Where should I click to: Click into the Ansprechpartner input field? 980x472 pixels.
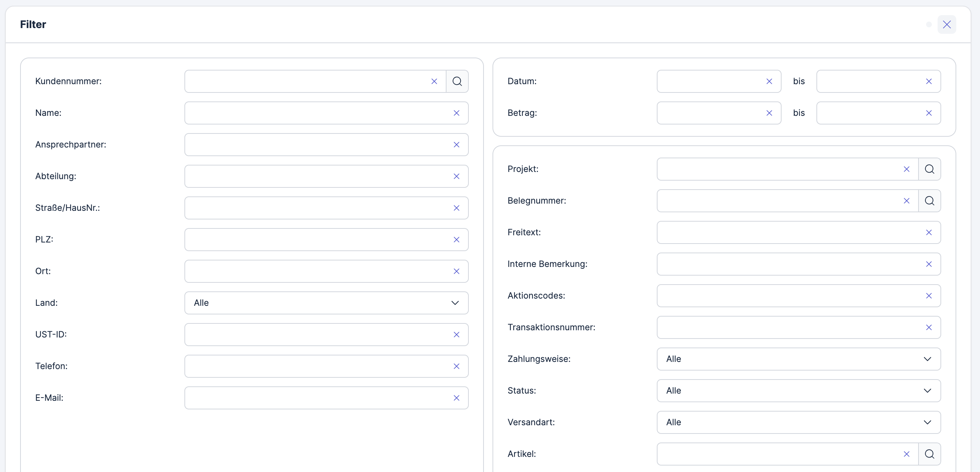316,145
